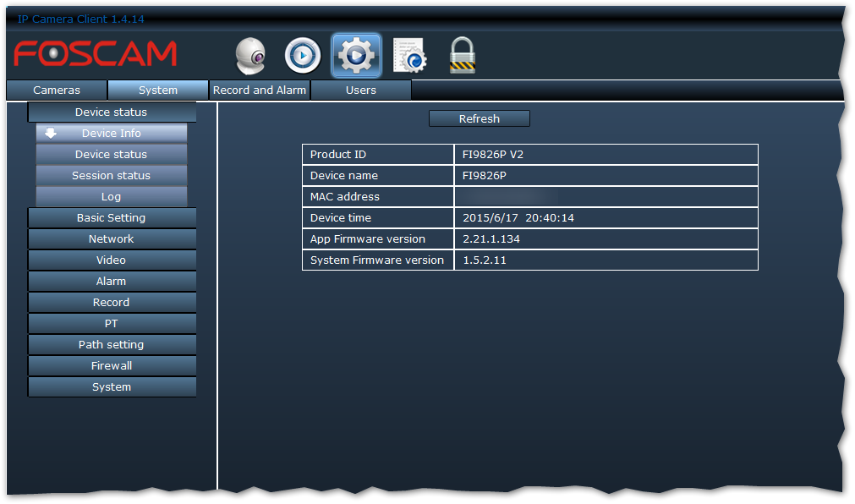
Task: Expand the Alarm section
Action: click(112, 282)
